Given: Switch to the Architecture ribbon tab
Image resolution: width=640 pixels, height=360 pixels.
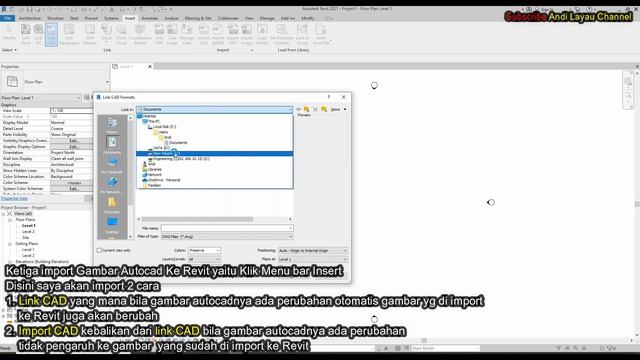Looking at the screenshot, I should coord(30,18).
